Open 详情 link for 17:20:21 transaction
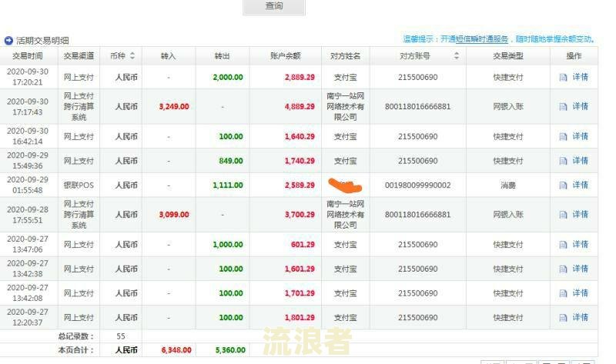Image resolution: width=616 pixels, height=364 pixels. pyautogui.click(x=581, y=77)
